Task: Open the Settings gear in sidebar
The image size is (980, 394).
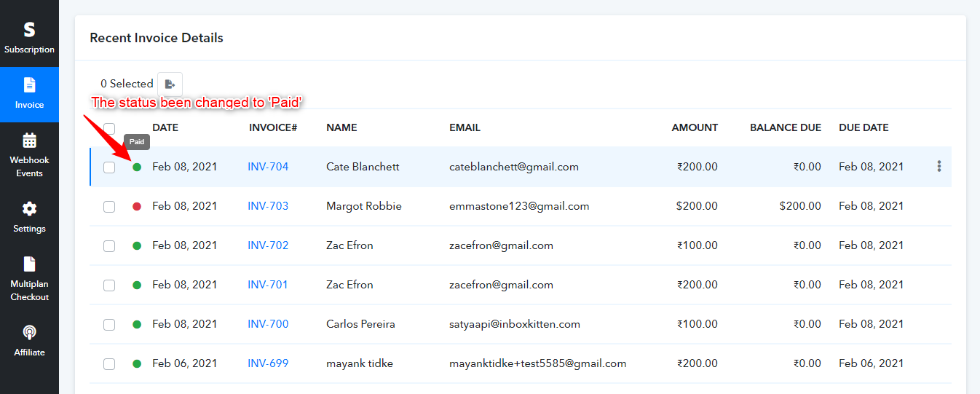Action: (29, 217)
